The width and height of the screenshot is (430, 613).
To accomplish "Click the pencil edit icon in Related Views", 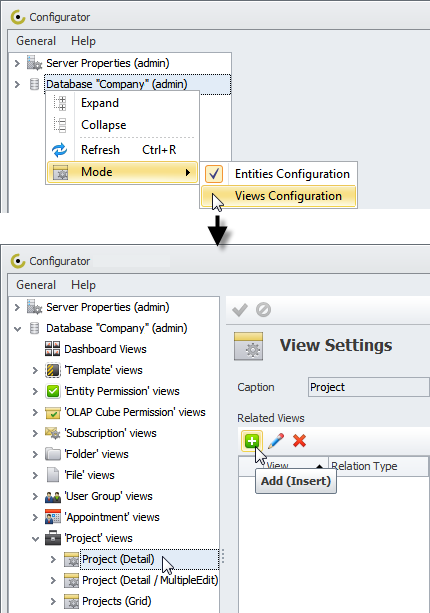I will point(276,441).
